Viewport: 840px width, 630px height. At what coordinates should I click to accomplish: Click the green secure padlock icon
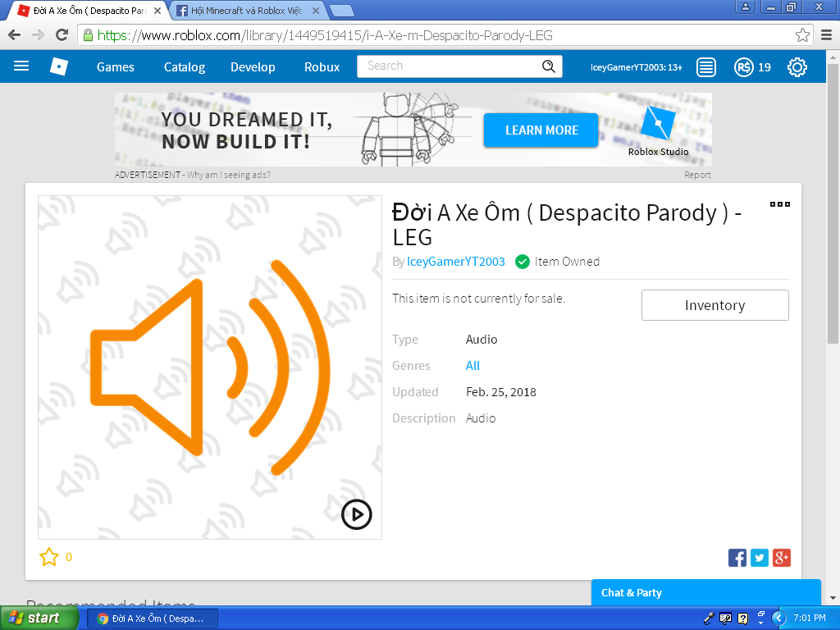(88, 35)
